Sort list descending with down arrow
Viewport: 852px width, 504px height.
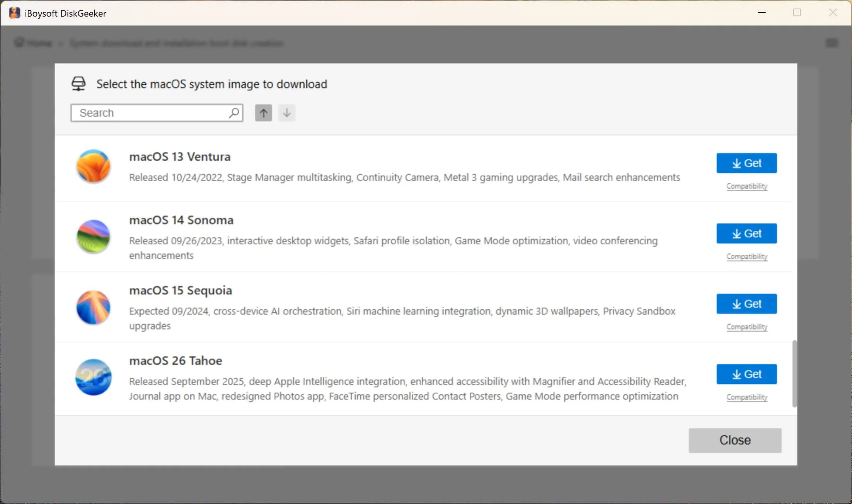click(286, 113)
